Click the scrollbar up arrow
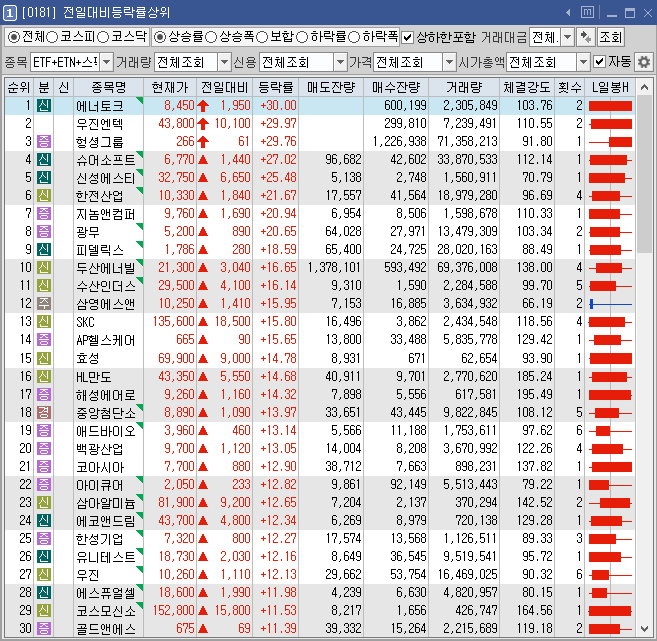 pos(644,87)
